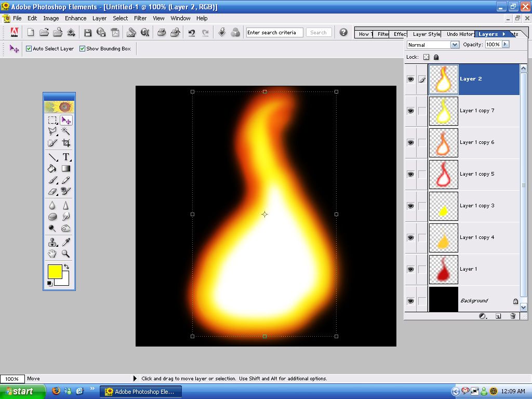The image size is (532, 399).
Task: Delete layer using the trash icon
Action: (513, 316)
